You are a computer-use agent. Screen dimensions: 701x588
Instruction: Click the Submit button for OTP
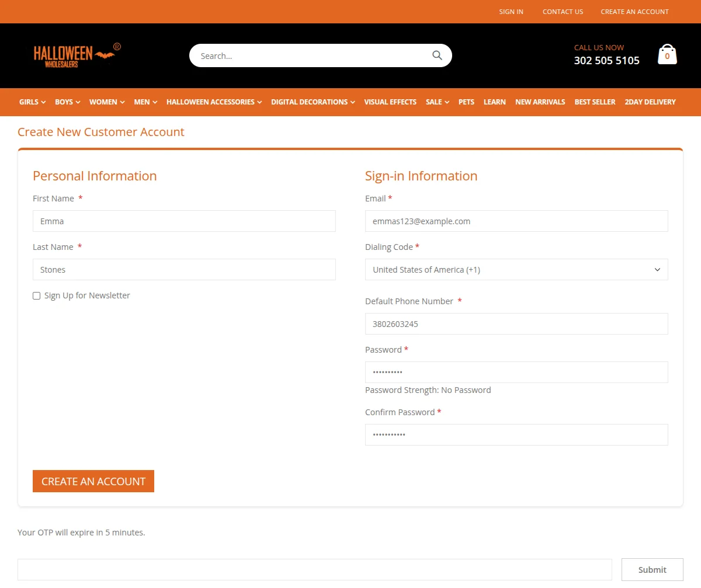tap(652, 569)
